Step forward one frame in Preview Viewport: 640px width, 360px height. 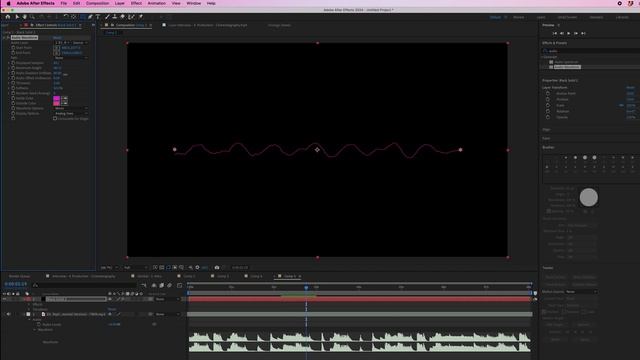tap(576, 33)
